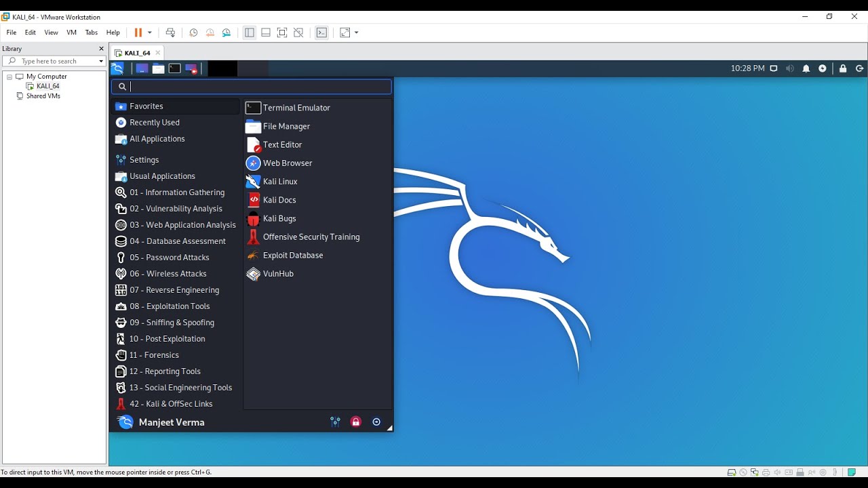
Task: Open settings manager icon in menu footer
Action: coord(335,422)
